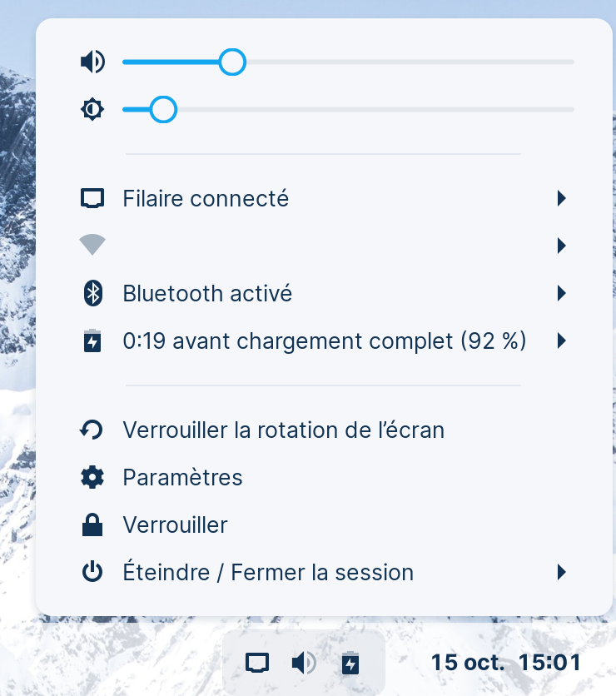Viewport: 616px width, 696px height.
Task: Open the Bluetooth activé menu entry
Action: [x=207, y=293]
